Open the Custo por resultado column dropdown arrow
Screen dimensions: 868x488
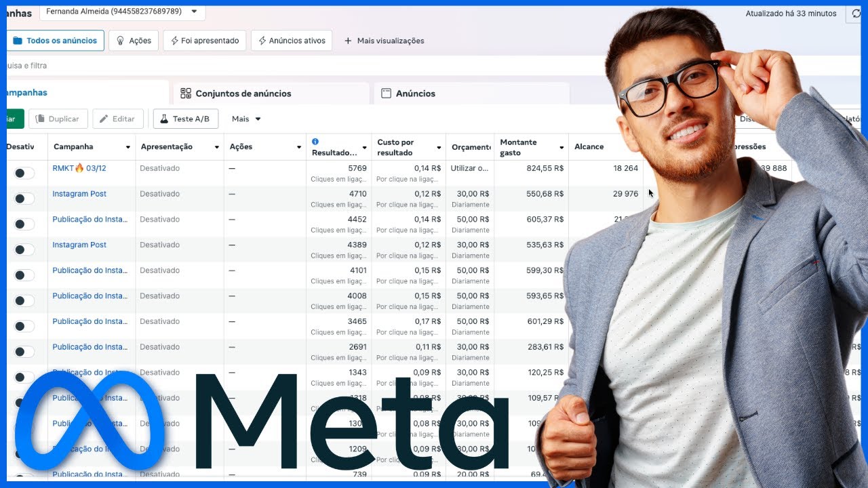click(439, 147)
